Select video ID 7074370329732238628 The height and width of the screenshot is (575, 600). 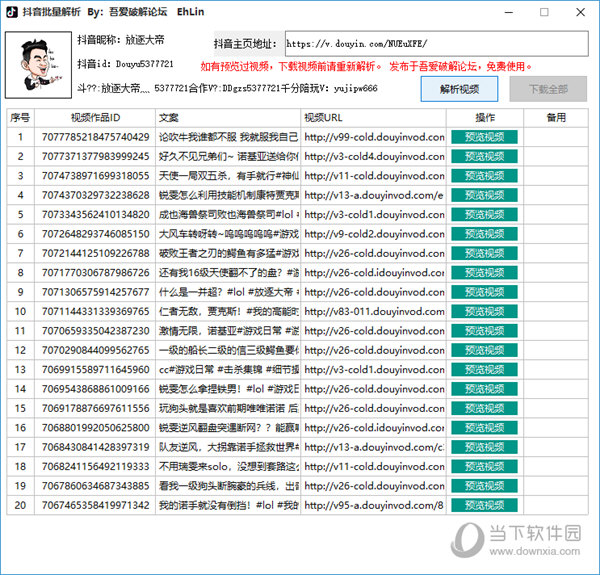(96, 195)
